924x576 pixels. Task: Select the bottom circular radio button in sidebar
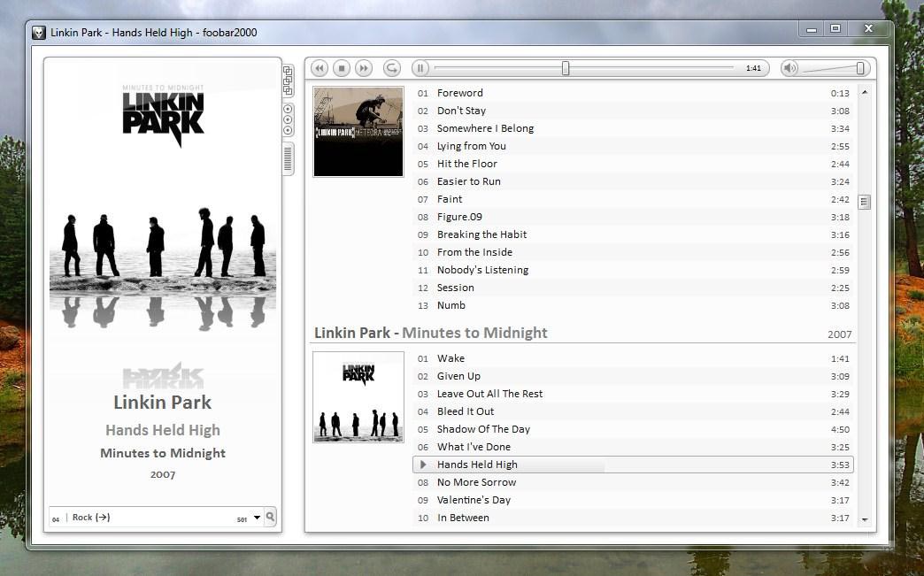tap(289, 130)
